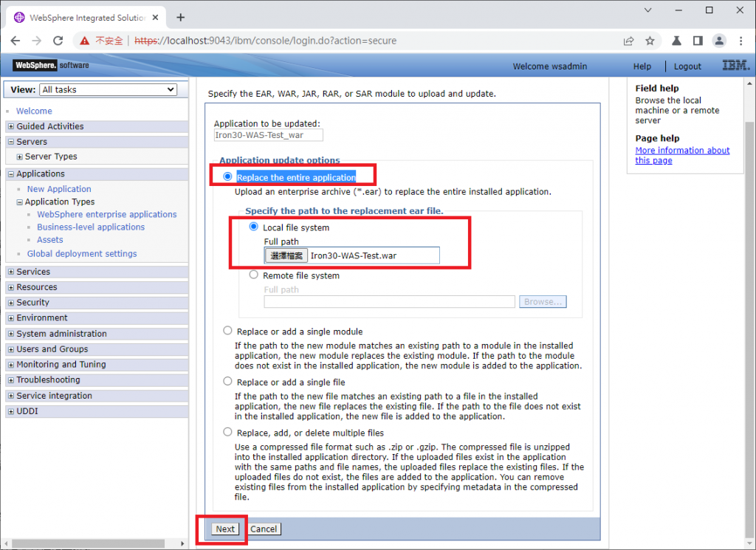The height and width of the screenshot is (550, 756).
Task: Expand Guided Activities section
Action: click(x=11, y=126)
